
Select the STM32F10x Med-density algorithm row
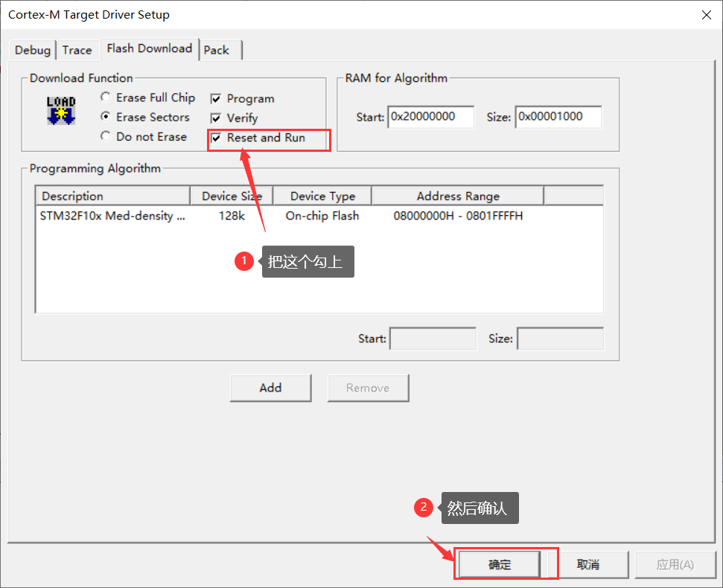tap(319, 216)
